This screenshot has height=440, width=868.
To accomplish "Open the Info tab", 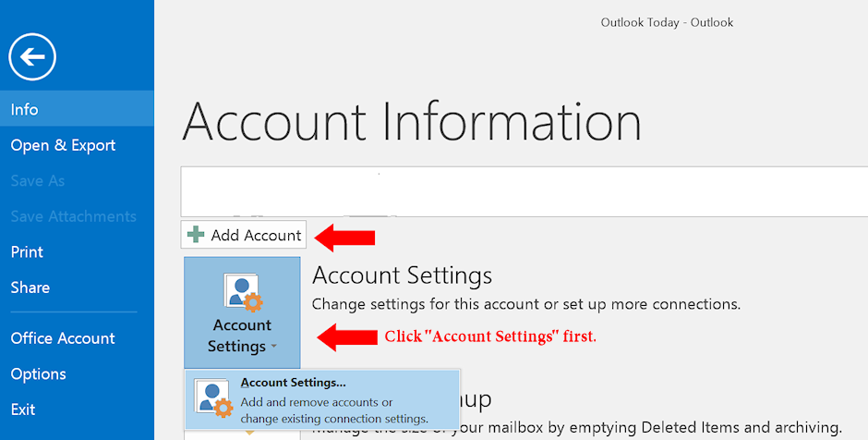I will click(x=77, y=109).
